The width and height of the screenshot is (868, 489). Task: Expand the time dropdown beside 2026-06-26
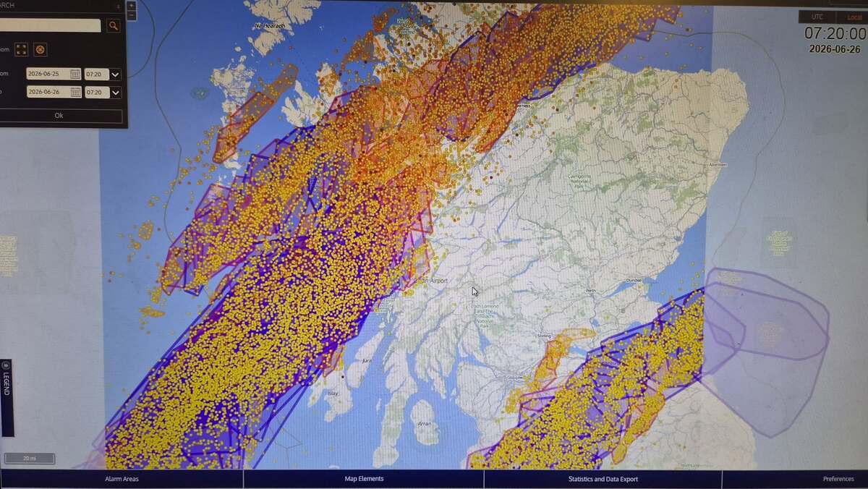[116, 92]
